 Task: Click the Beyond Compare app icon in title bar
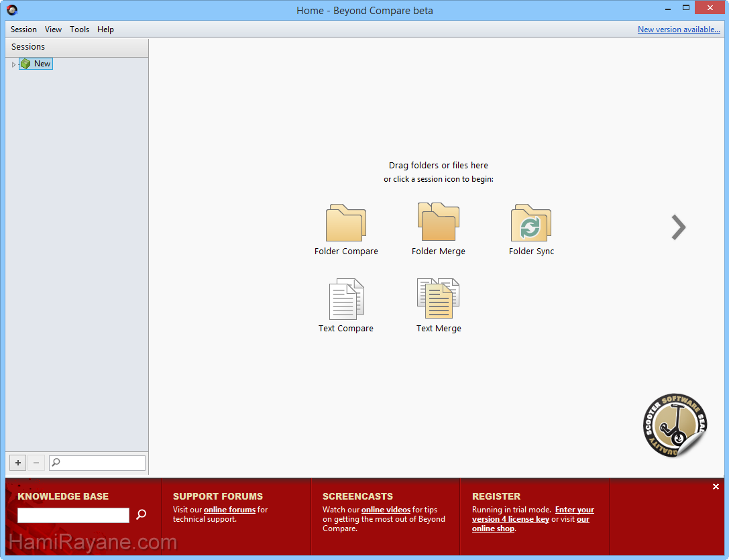coord(12,10)
